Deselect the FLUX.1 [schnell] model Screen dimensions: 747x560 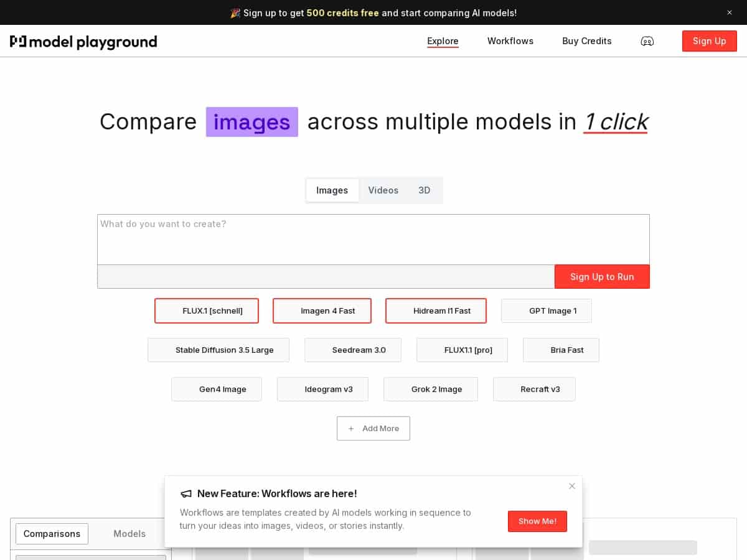click(x=207, y=310)
